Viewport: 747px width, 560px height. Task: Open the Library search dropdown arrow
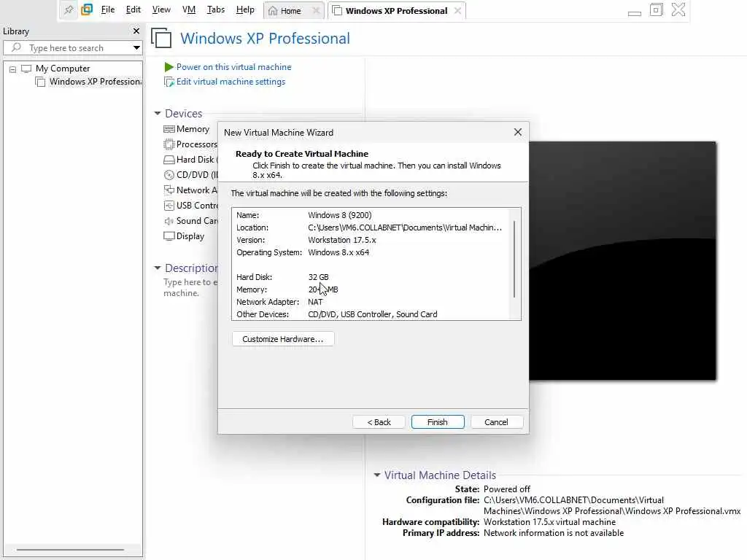[x=136, y=47]
